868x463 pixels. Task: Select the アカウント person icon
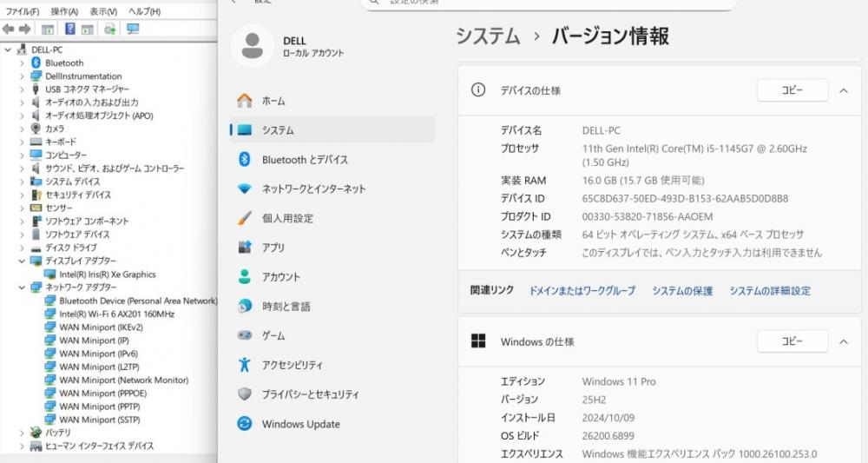pyautogui.click(x=245, y=276)
